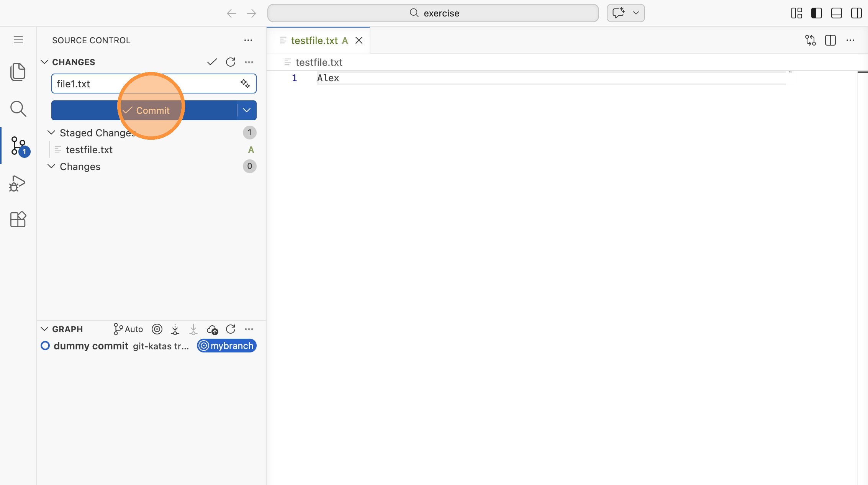Screen dimensions: 868x485
Task: Open Run and Debug view
Action: pos(18,184)
